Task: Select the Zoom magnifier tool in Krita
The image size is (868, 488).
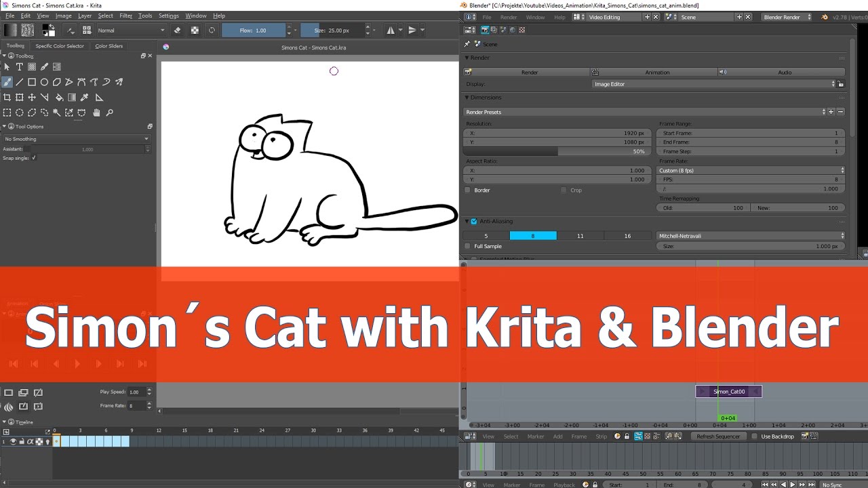Action: point(110,113)
